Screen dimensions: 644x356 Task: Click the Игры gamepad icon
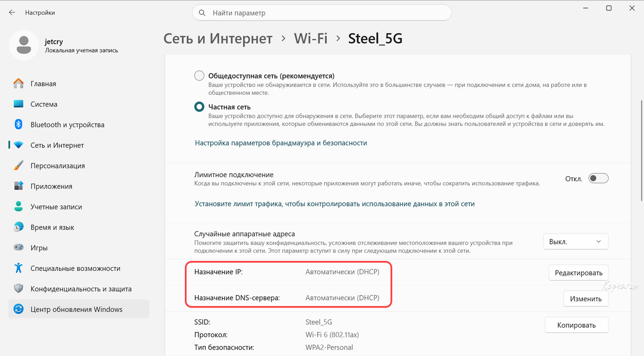(x=18, y=247)
